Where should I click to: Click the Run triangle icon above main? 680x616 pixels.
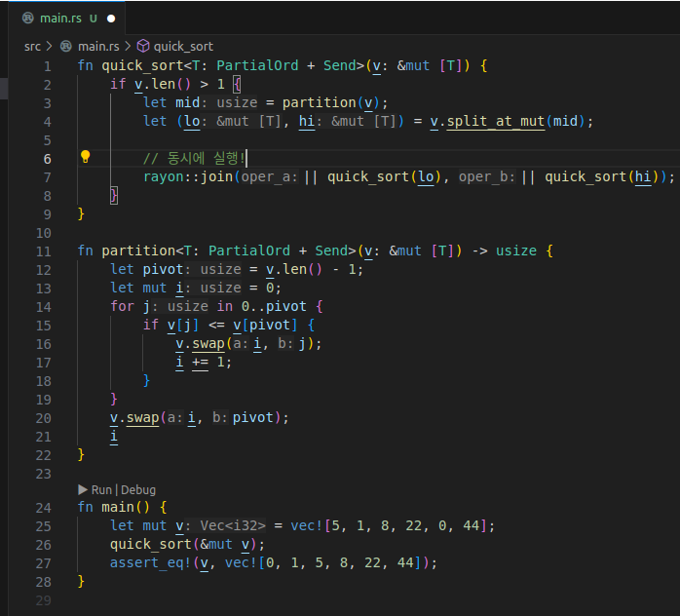pos(83,489)
